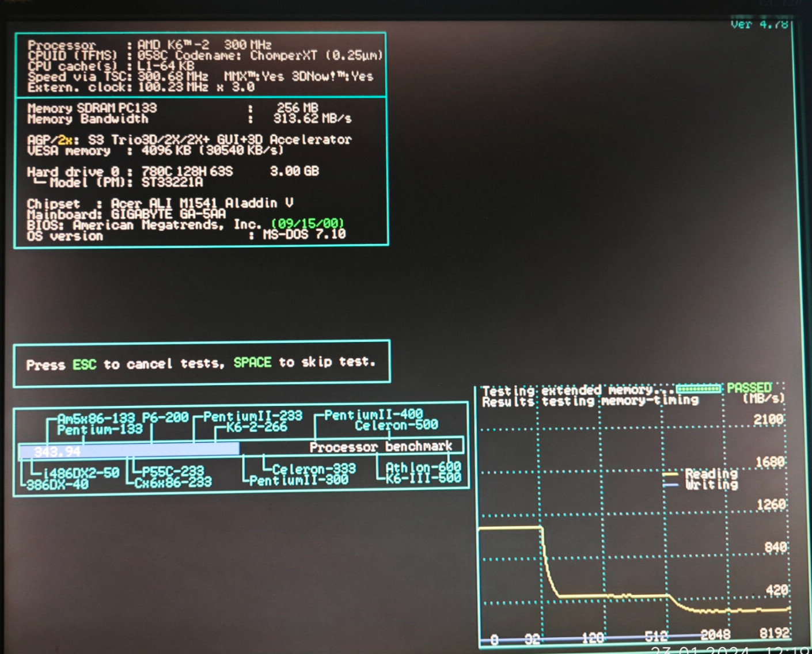Click the green BIOS date "(09/15/00)"

[x=308, y=223]
